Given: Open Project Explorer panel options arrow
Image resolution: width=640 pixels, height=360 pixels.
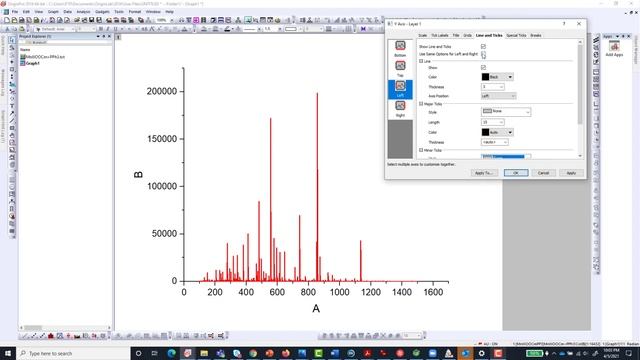Looking at the screenshot, I should tap(98, 36).
